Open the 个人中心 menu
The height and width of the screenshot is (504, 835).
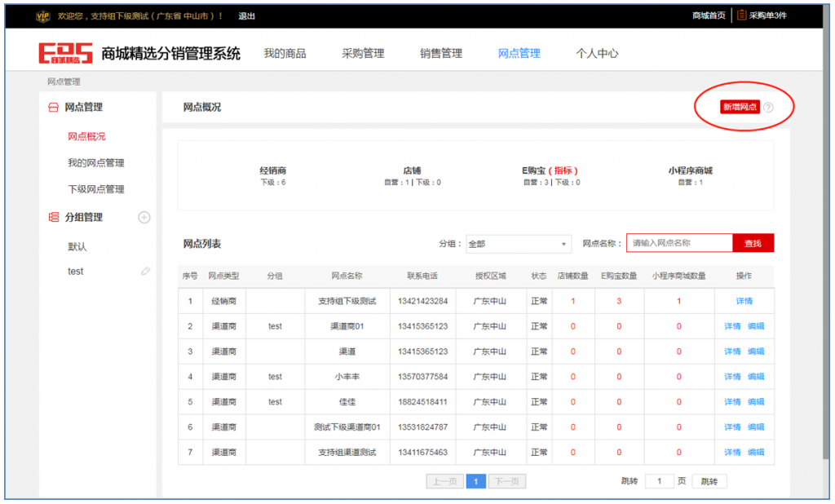(597, 53)
